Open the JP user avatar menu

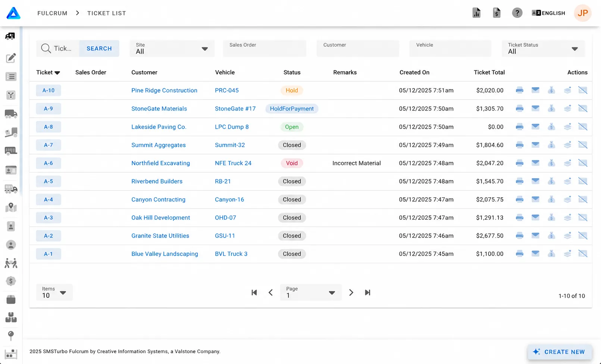click(x=583, y=13)
